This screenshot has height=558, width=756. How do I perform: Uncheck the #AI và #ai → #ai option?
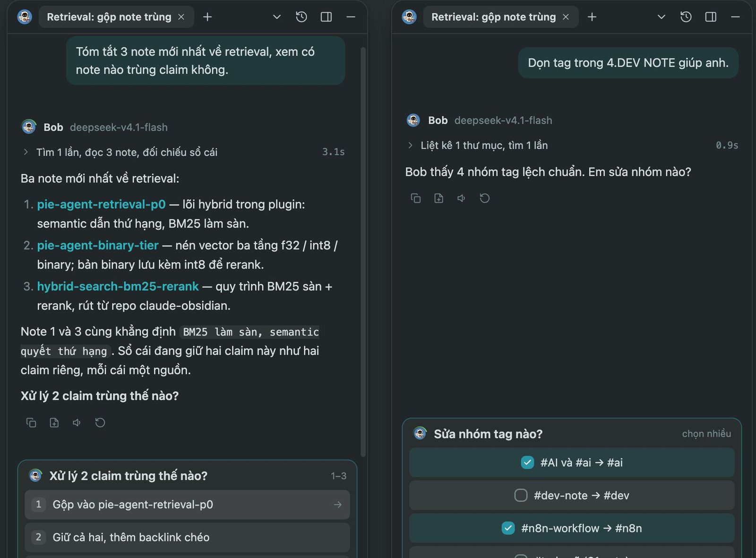pos(572,463)
